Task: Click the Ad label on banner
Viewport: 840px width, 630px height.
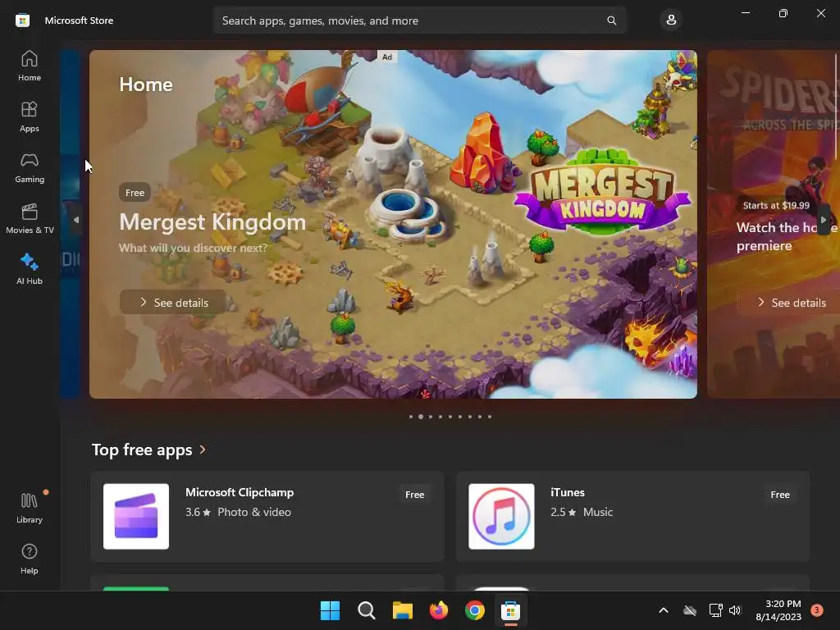Action: pyautogui.click(x=387, y=57)
